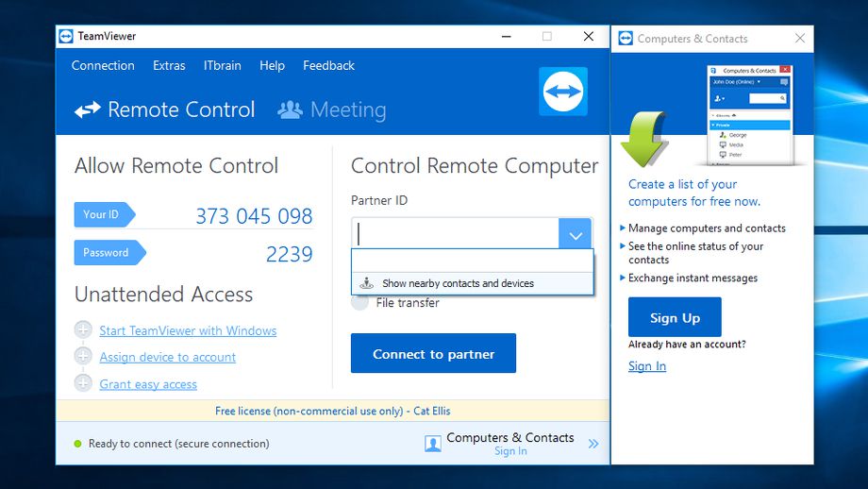Expand Computers & Contacts with double chevron

pos(593,444)
